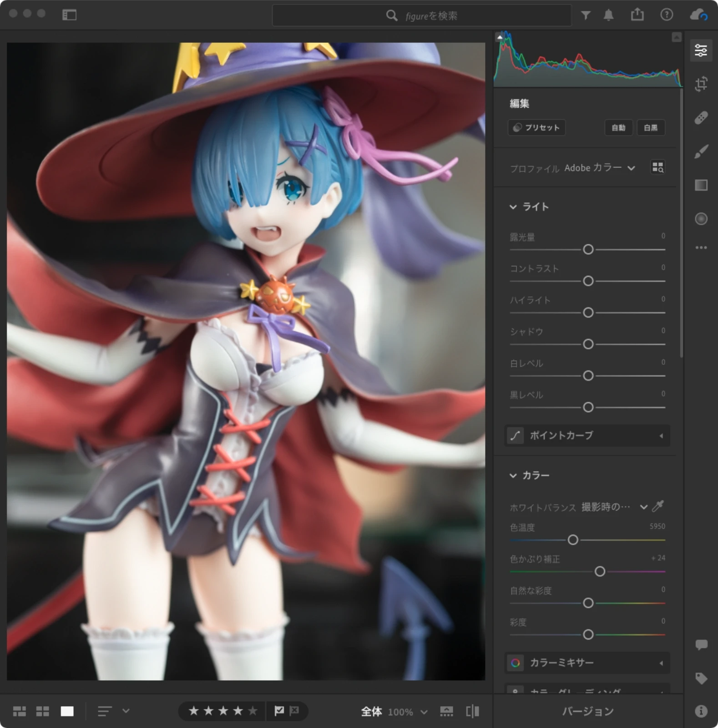This screenshot has height=728, width=718.
Task: Toggle the left sidebar panel icon
Action: click(69, 15)
